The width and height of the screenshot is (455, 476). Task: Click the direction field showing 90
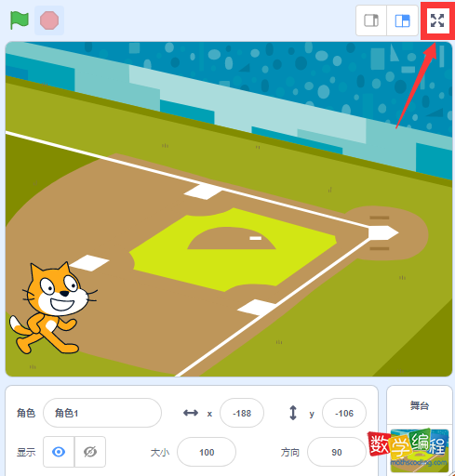click(337, 452)
